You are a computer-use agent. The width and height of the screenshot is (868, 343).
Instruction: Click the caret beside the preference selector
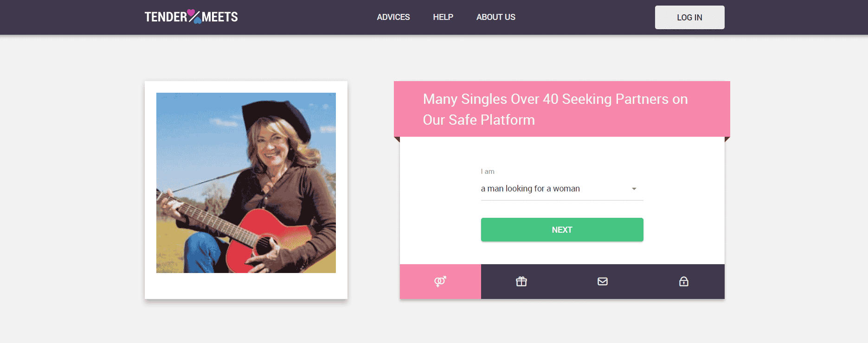click(634, 189)
